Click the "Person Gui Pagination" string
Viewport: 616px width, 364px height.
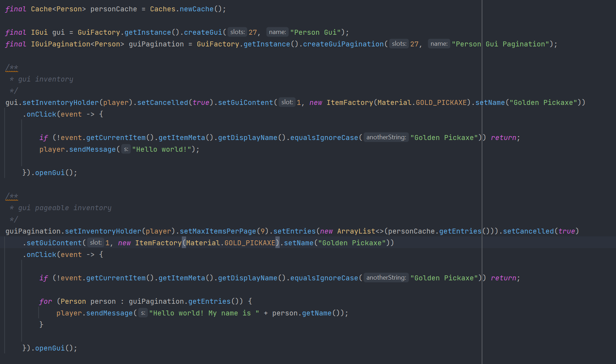click(500, 44)
